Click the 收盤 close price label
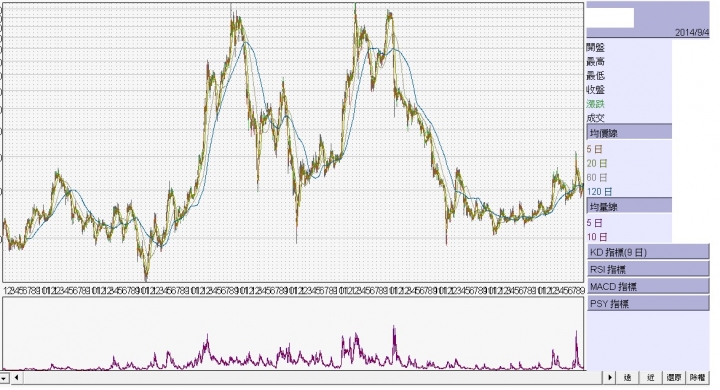720x390 pixels. 596,90
